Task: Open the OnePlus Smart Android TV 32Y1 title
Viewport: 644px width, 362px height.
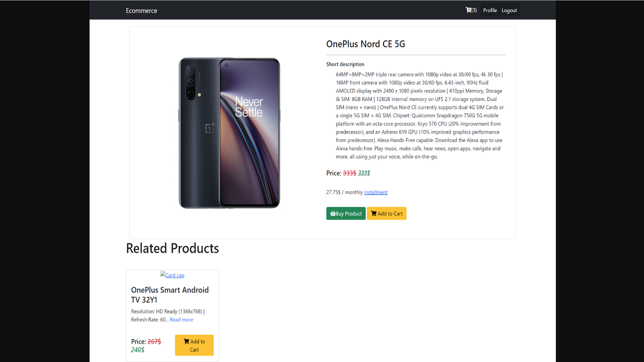Action: [x=170, y=295]
